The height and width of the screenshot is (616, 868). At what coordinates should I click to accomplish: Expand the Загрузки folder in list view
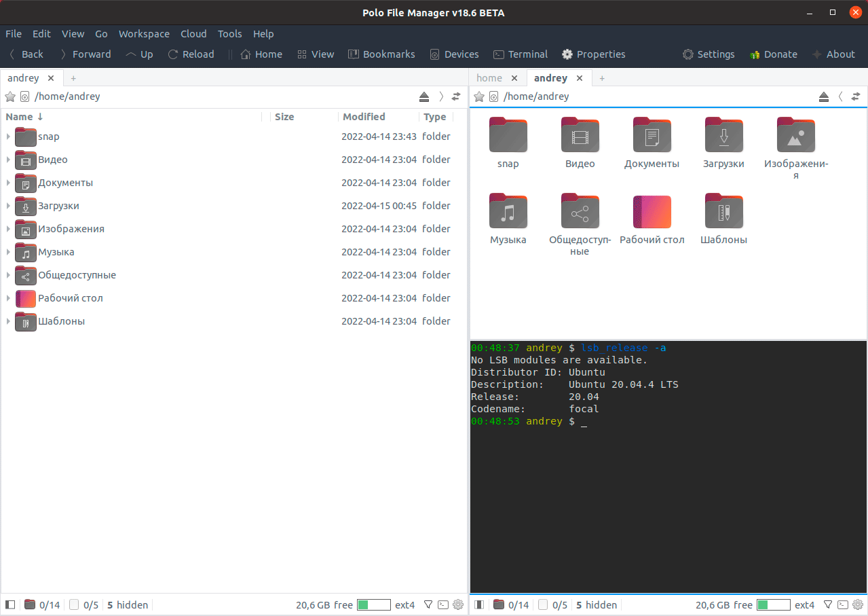(x=8, y=206)
